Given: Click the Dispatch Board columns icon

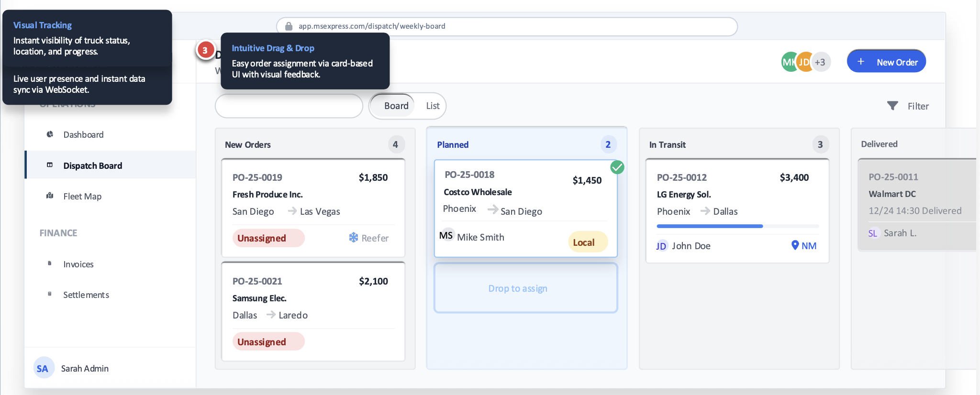Looking at the screenshot, I should click(50, 165).
